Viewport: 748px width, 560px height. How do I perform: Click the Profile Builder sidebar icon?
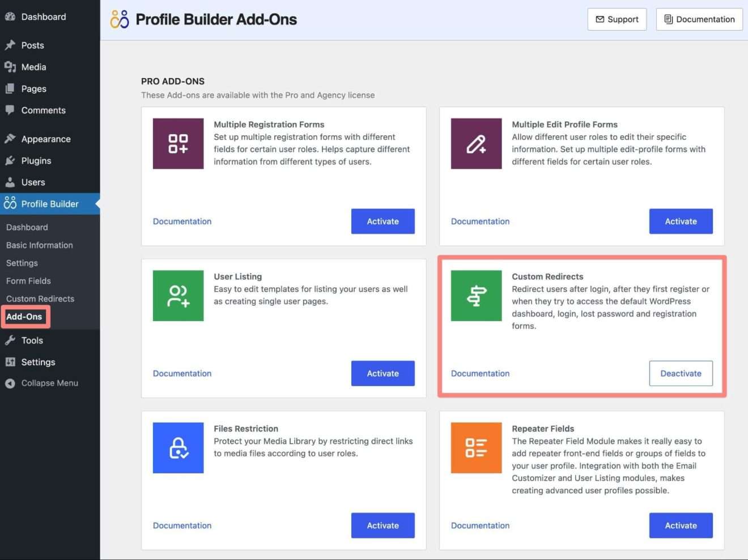(10, 203)
